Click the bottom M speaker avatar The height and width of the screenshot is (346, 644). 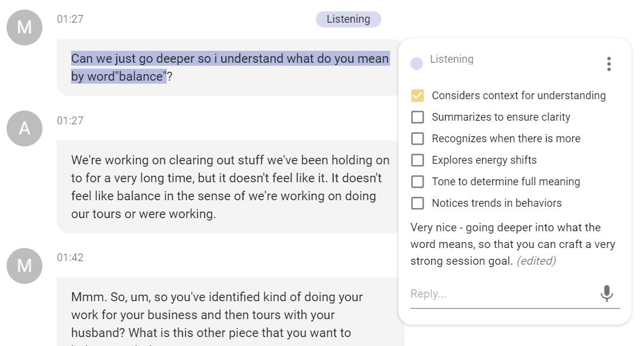[24, 266]
